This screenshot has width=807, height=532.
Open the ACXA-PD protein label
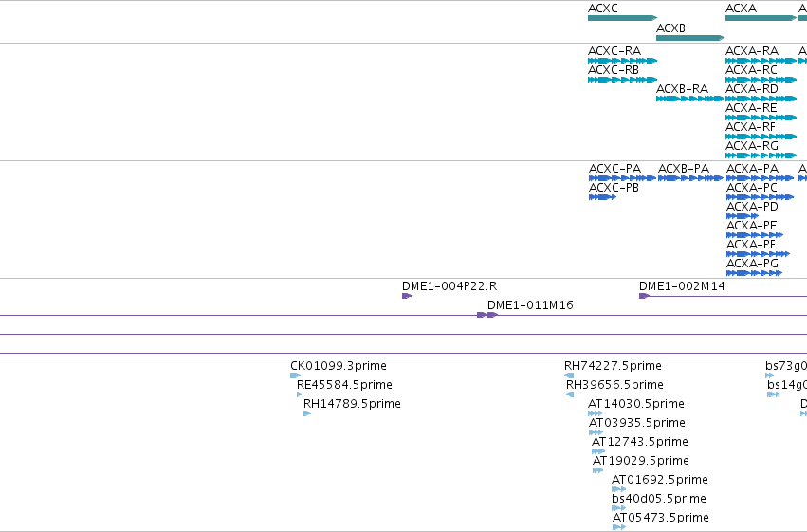click(x=752, y=207)
